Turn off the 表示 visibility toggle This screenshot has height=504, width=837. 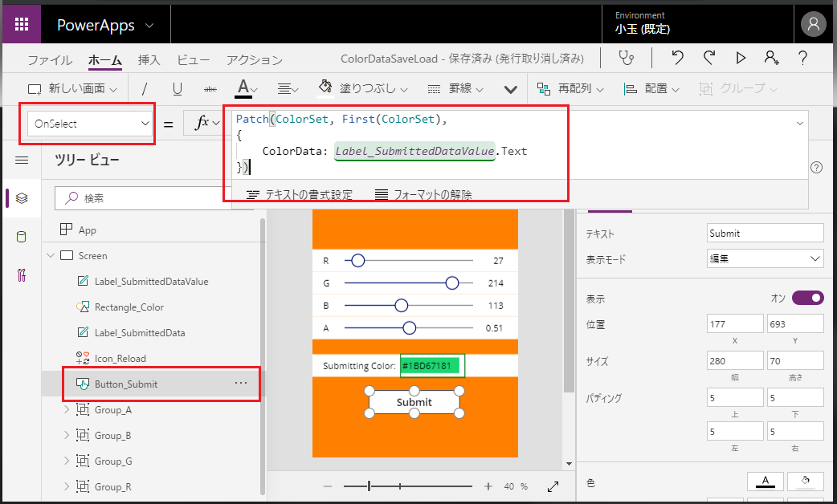pyautogui.click(x=807, y=298)
